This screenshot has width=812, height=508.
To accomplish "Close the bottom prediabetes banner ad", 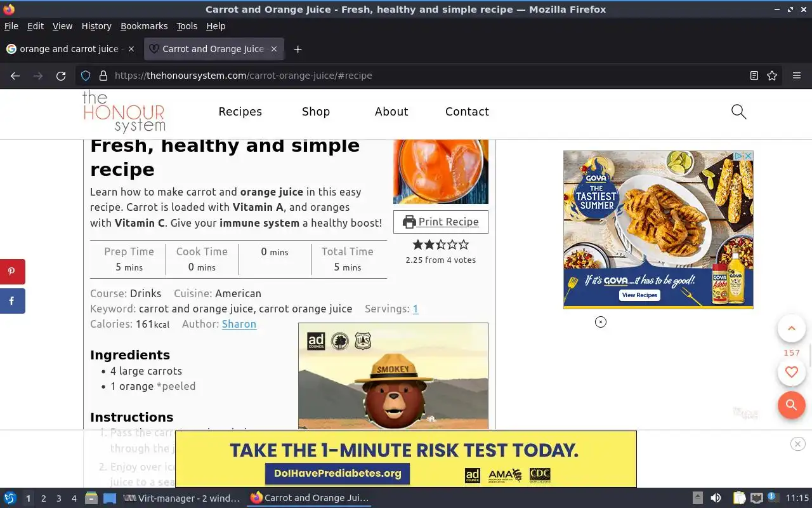I will (798, 444).
